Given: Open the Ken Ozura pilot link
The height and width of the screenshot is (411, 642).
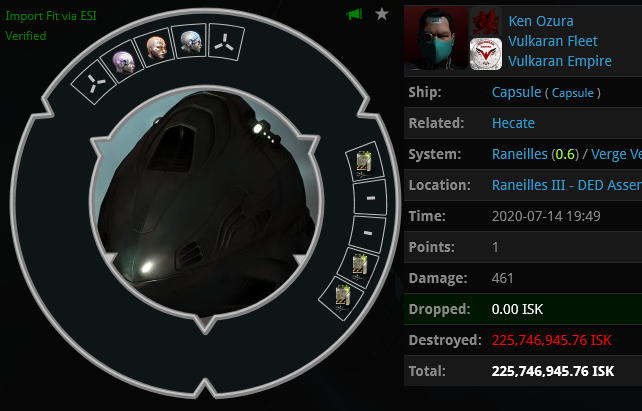Looking at the screenshot, I should coord(540,21).
